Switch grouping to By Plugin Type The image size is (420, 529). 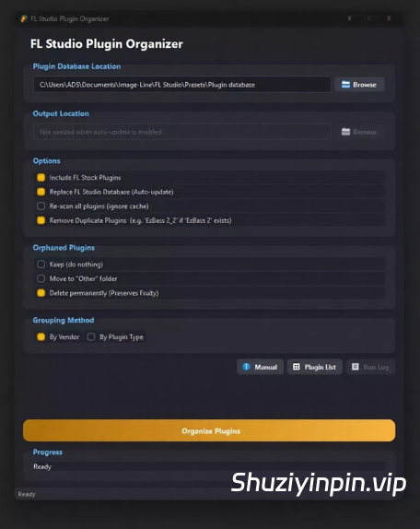click(91, 336)
